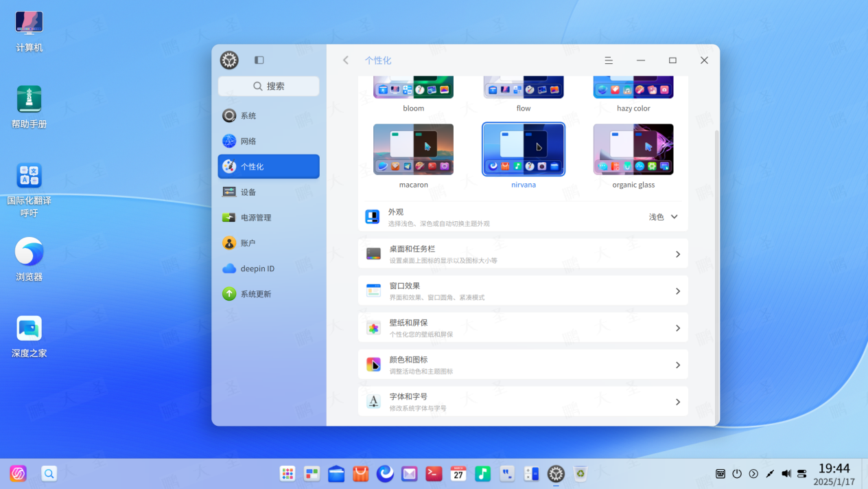Open the mail app in the dock

410,473
